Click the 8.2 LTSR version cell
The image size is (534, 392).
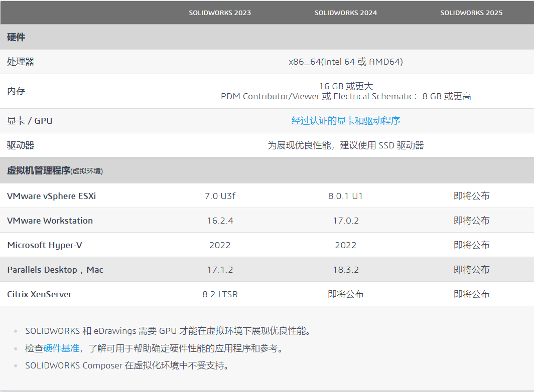click(x=220, y=294)
